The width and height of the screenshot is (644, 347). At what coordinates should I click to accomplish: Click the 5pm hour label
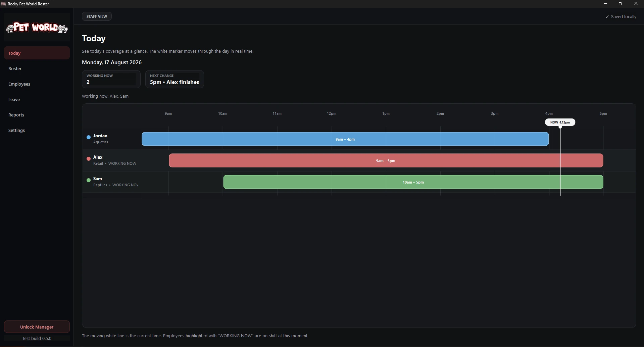[603, 113]
